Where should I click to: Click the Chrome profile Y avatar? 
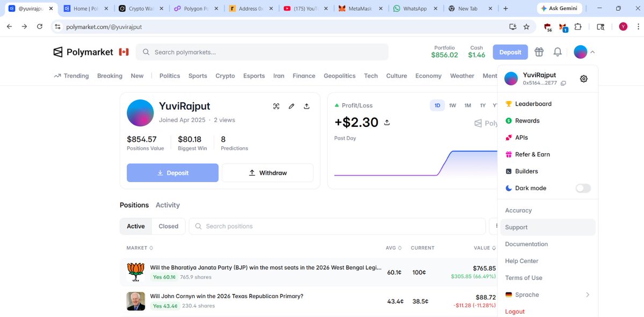coord(623,27)
